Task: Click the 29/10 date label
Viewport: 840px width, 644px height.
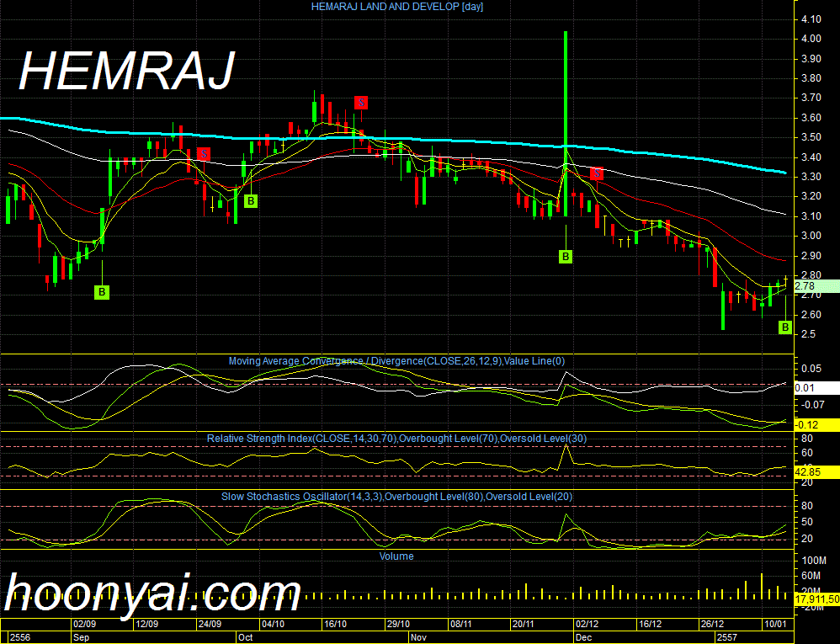Action: coord(398,624)
